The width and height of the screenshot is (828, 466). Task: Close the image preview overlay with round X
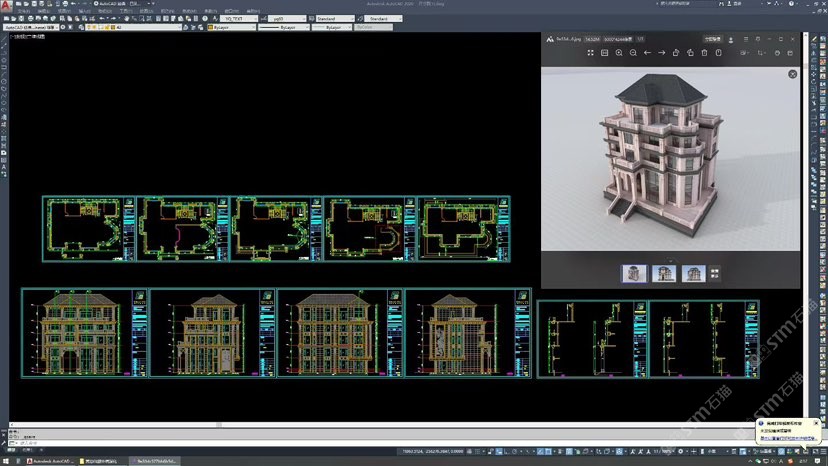coord(793,74)
